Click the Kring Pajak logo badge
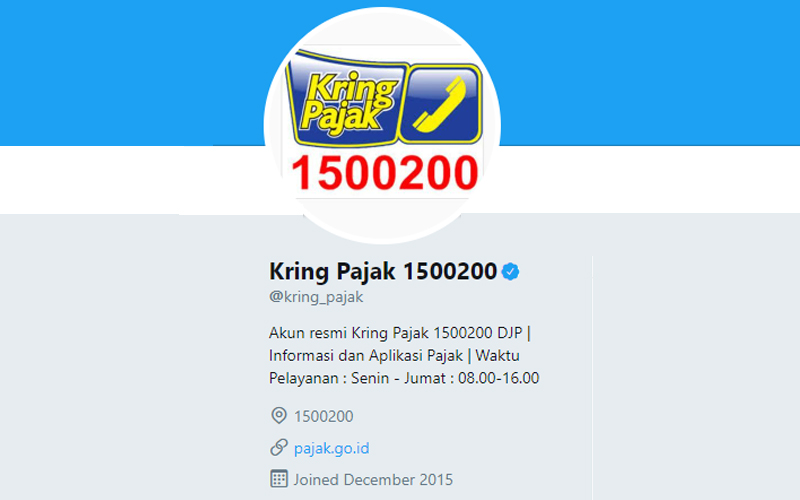The width and height of the screenshot is (800, 500). pyautogui.click(x=384, y=99)
